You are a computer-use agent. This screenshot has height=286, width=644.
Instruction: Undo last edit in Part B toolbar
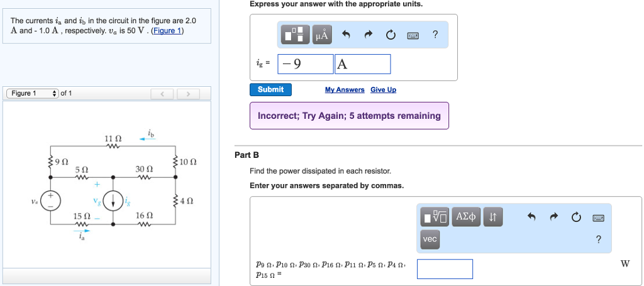[x=532, y=217]
